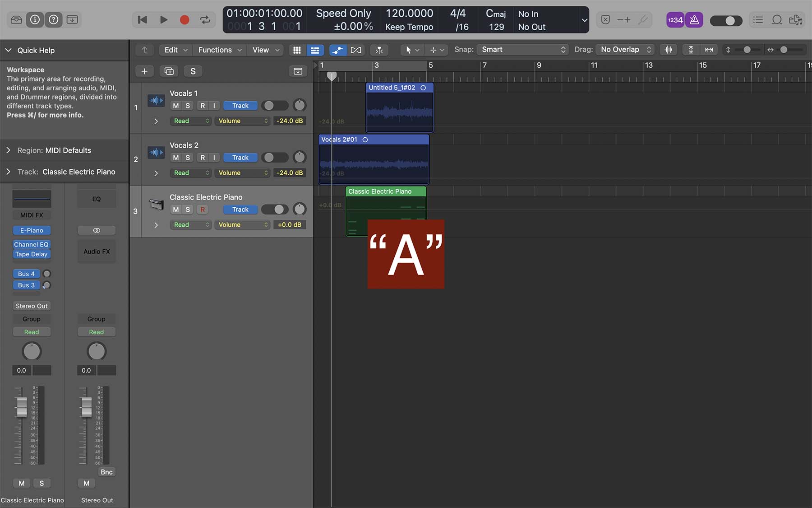The width and height of the screenshot is (812, 508).
Task: Open the Tape Delay plug-in
Action: point(32,254)
